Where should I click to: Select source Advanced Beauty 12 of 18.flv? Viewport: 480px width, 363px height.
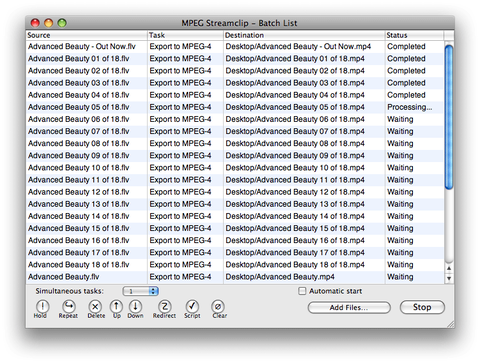point(79,192)
